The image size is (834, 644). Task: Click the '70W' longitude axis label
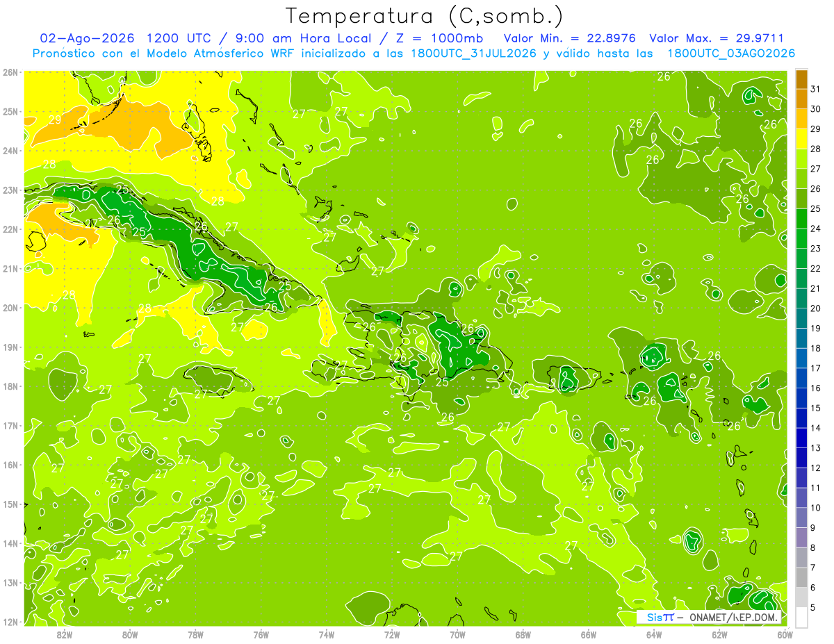pos(457,634)
